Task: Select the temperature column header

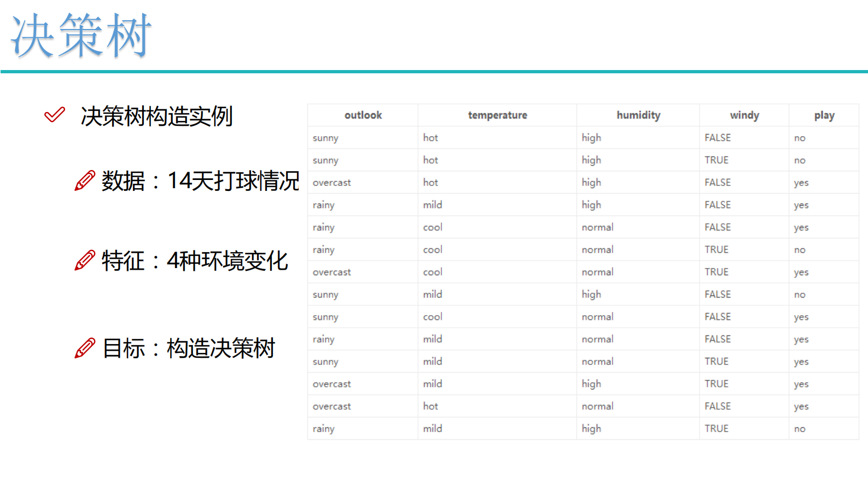Action: coord(497,115)
